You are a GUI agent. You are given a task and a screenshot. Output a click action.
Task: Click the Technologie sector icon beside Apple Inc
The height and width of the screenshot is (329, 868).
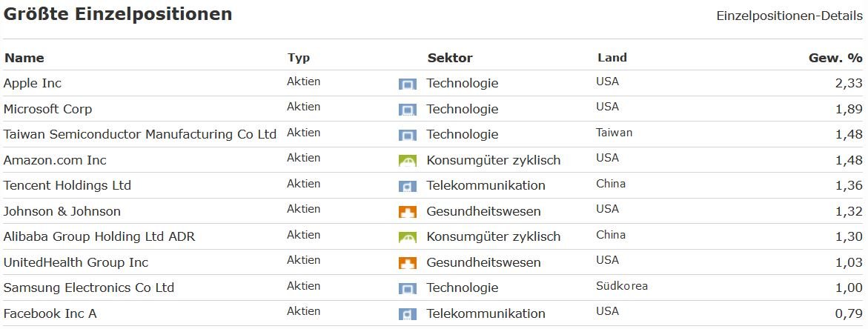point(408,84)
